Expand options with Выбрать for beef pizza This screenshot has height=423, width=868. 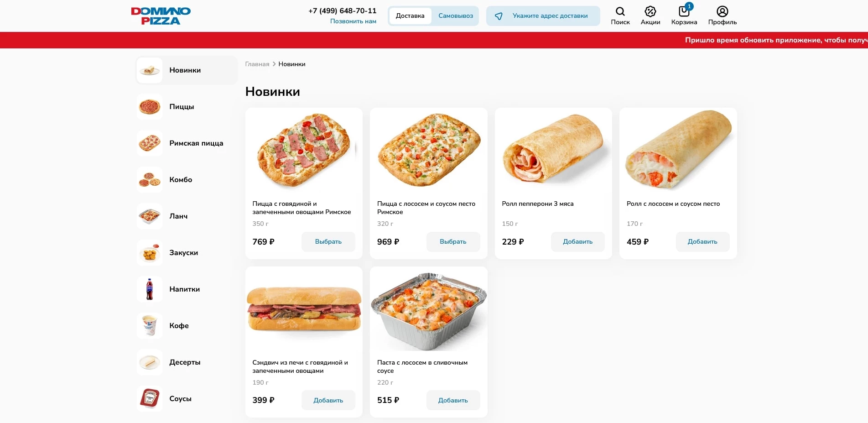tap(328, 242)
